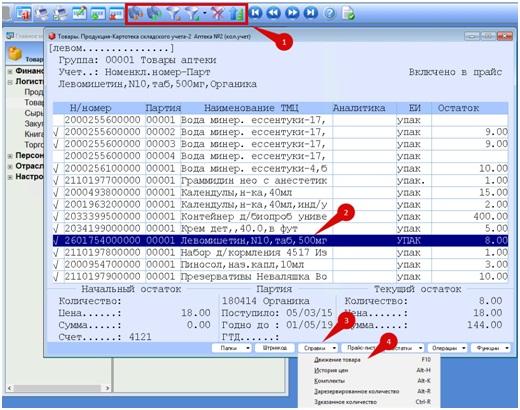Open the Функции dropdown button
The height and width of the screenshot is (410, 520).
(x=491, y=348)
